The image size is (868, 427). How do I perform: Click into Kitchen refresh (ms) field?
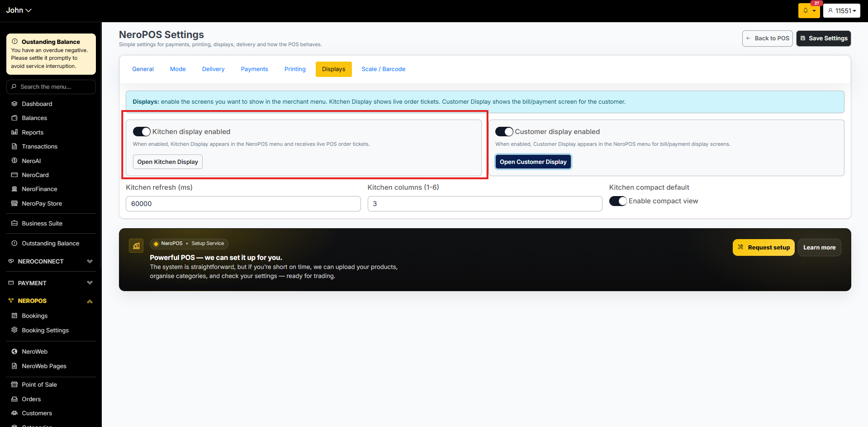coord(243,204)
